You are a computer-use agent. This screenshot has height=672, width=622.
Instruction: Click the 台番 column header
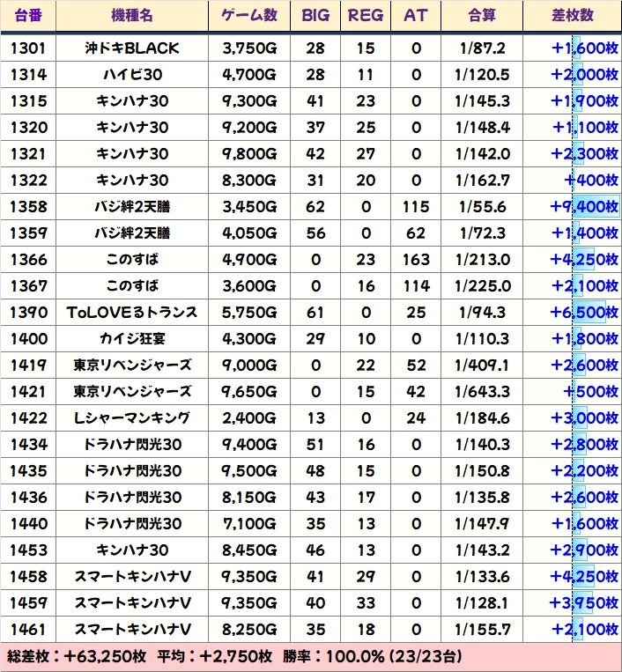28,16
